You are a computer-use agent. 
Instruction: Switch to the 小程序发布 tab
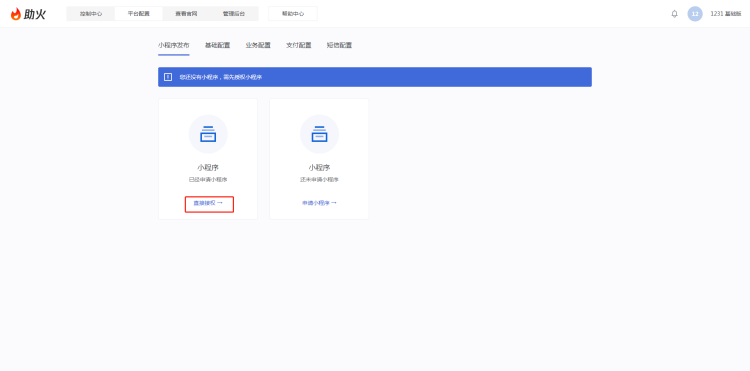point(174,45)
